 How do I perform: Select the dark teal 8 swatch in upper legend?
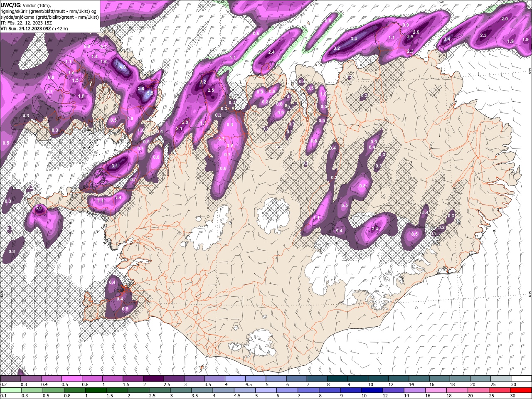[337, 379]
